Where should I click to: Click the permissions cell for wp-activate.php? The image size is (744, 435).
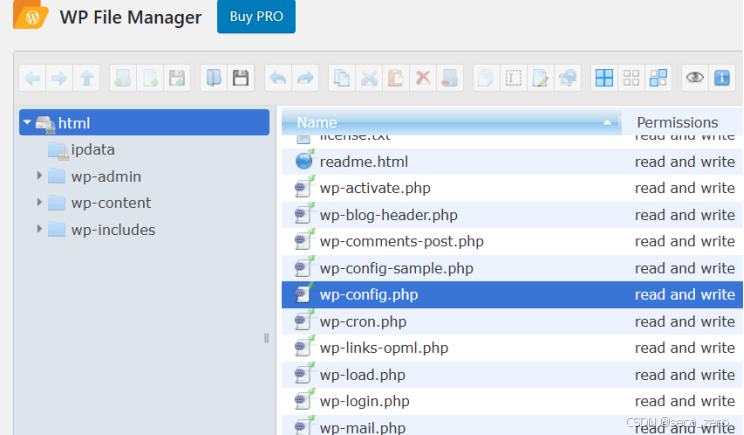point(685,188)
